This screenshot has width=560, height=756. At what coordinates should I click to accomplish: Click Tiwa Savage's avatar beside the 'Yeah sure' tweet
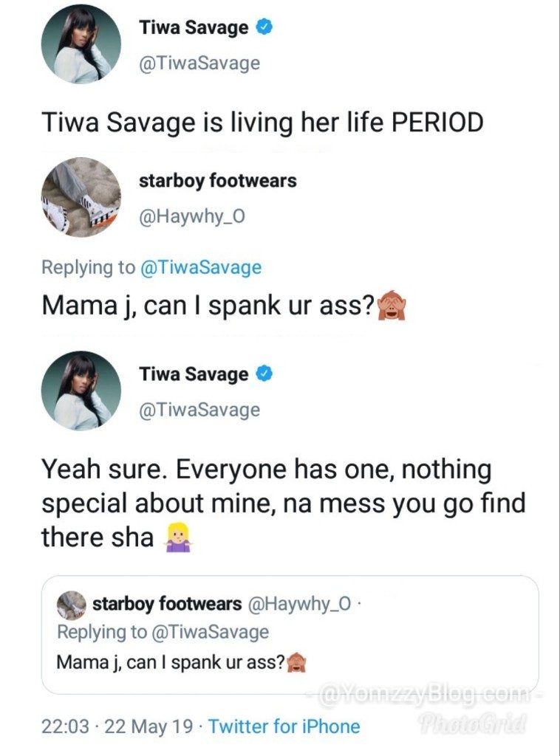point(81,391)
